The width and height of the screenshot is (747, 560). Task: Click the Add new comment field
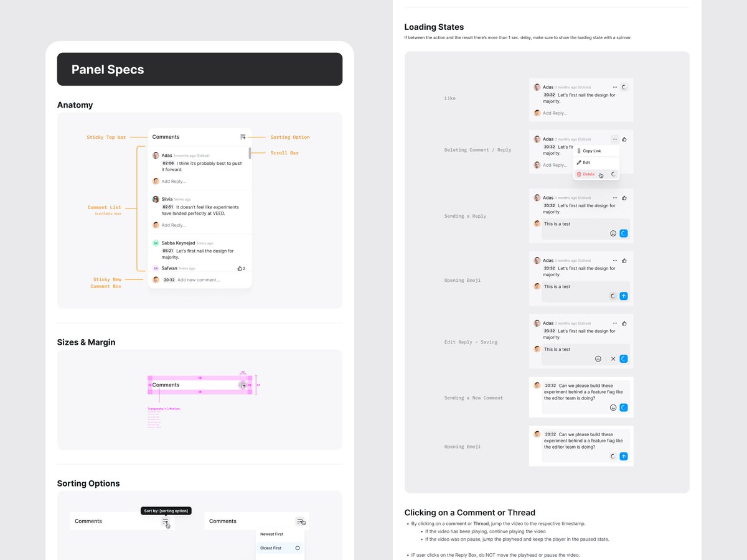click(x=199, y=280)
